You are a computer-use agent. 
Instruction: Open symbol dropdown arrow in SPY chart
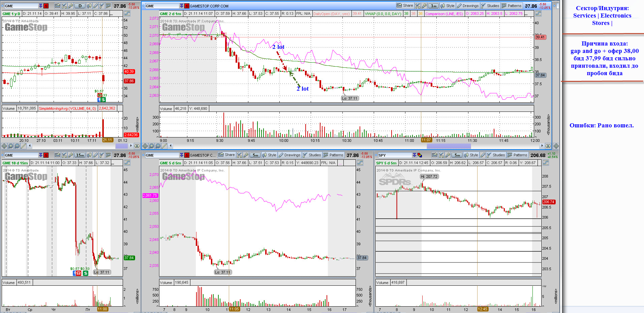(x=414, y=155)
